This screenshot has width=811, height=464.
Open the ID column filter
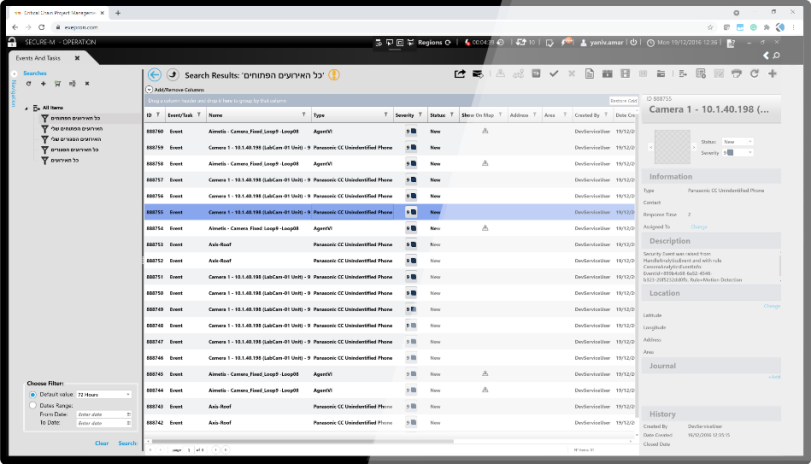158,115
